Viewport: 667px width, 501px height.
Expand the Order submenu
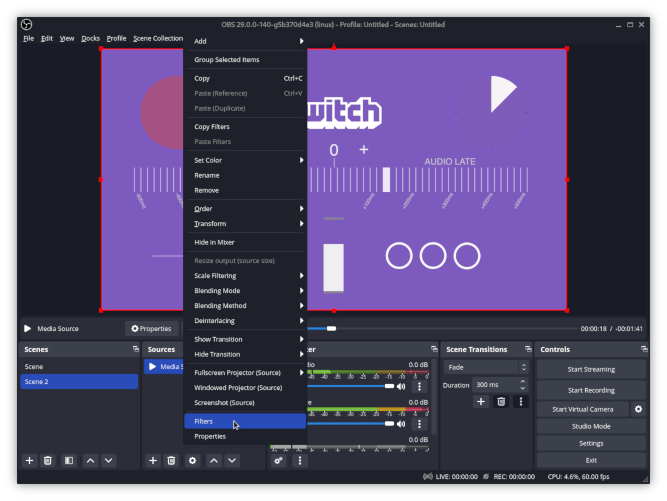coord(245,209)
